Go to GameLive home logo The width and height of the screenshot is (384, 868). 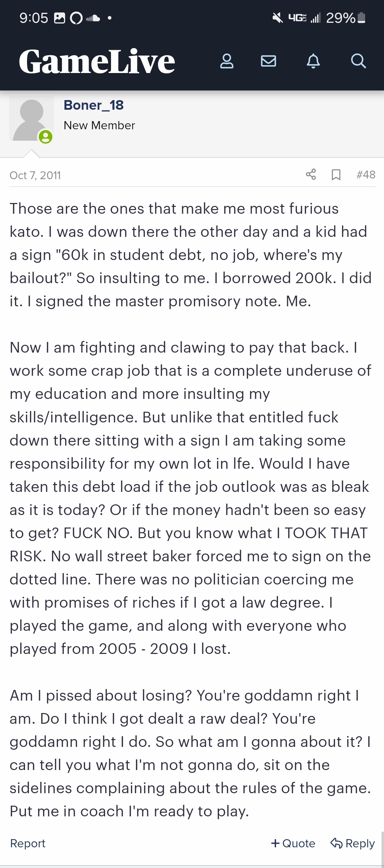pyautogui.click(x=97, y=61)
